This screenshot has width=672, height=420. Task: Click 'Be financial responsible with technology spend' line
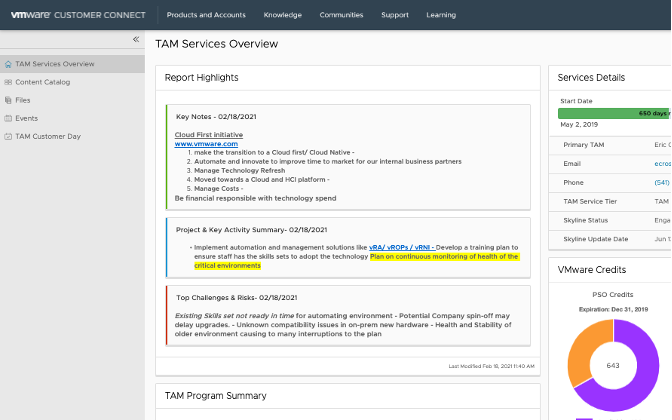coord(255,198)
